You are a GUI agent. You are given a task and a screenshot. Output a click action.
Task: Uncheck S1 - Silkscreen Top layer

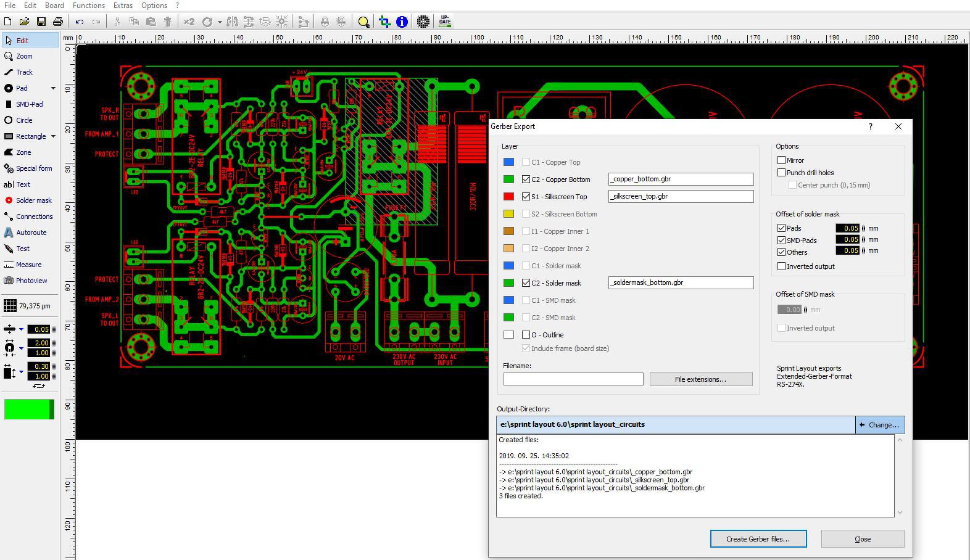[526, 197]
